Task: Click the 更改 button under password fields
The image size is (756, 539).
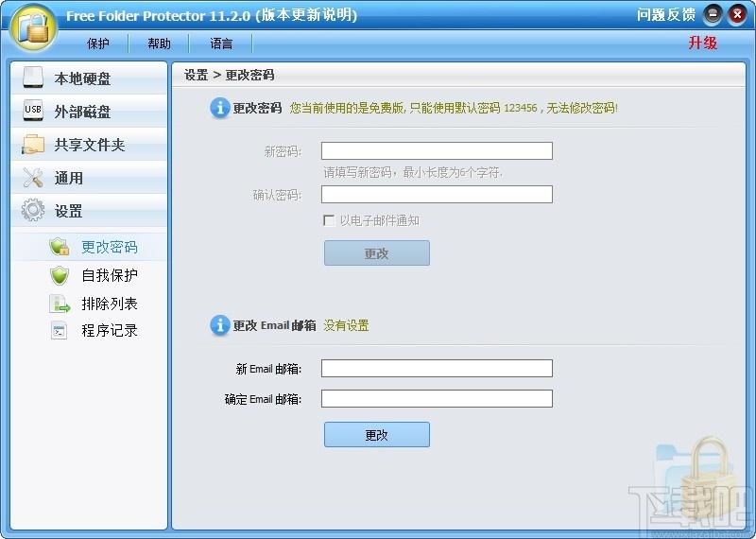Action: [x=376, y=252]
